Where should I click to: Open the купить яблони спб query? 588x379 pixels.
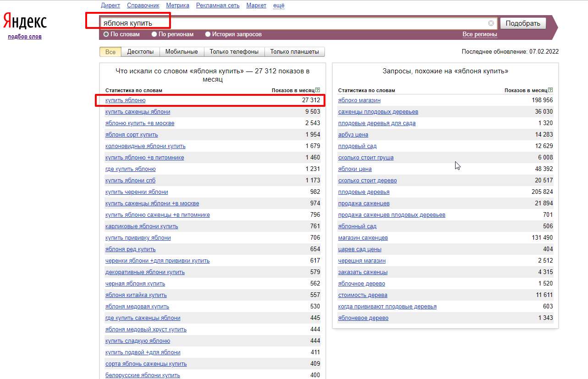[130, 181]
